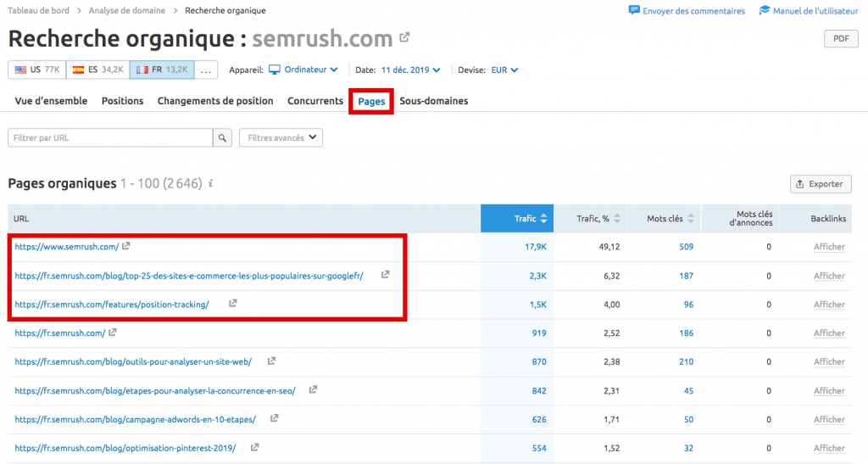Click the Envoyer des commentaires link
This screenshot has width=868, height=464.
tap(693, 10)
